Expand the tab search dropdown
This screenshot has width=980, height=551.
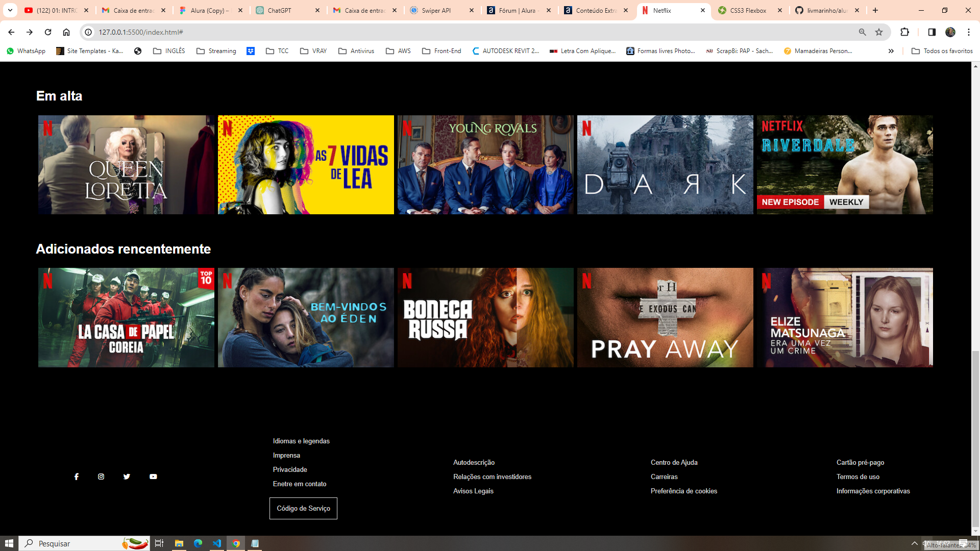tap(10, 10)
